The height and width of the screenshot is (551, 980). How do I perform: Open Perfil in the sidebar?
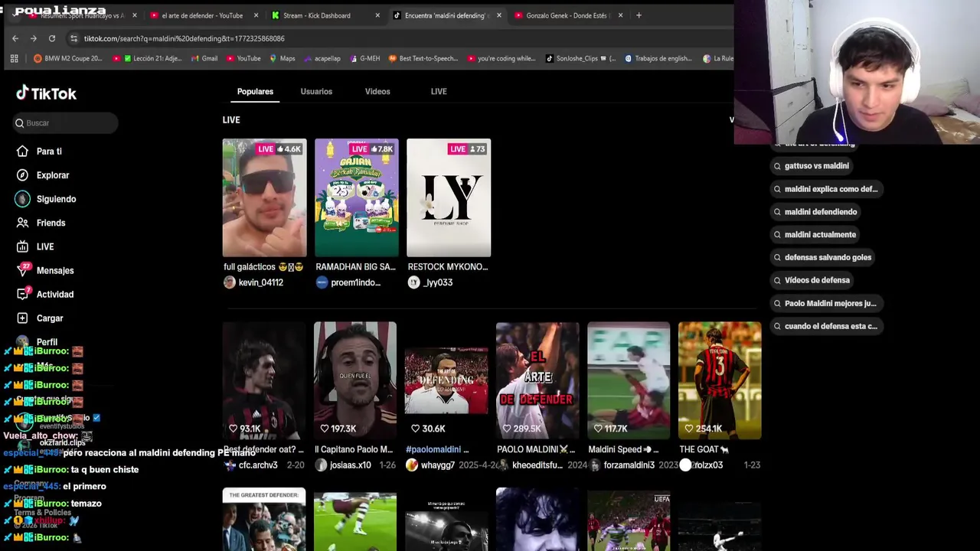coord(36,342)
